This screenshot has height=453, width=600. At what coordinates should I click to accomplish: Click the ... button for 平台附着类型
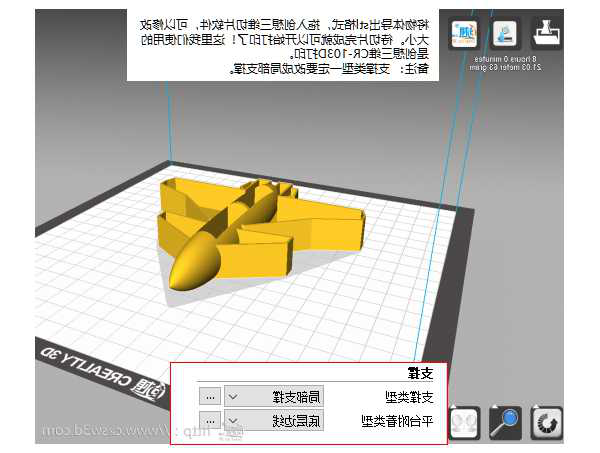(210, 420)
